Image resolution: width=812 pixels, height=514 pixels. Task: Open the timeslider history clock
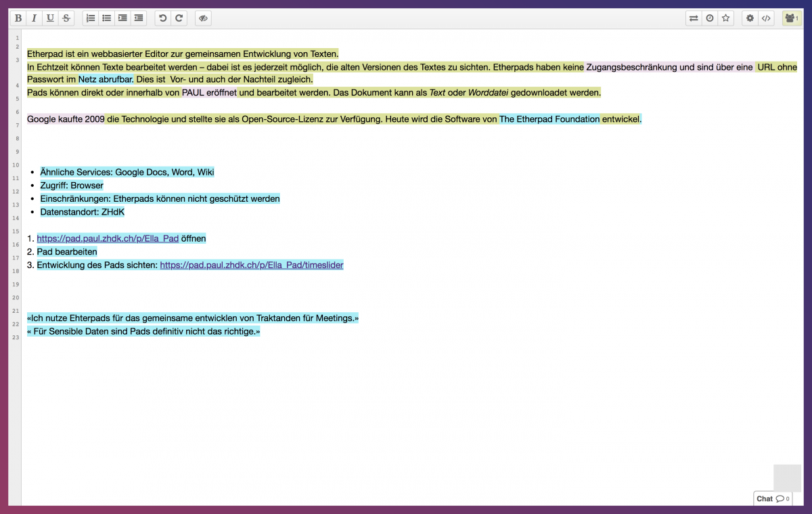point(710,18)
